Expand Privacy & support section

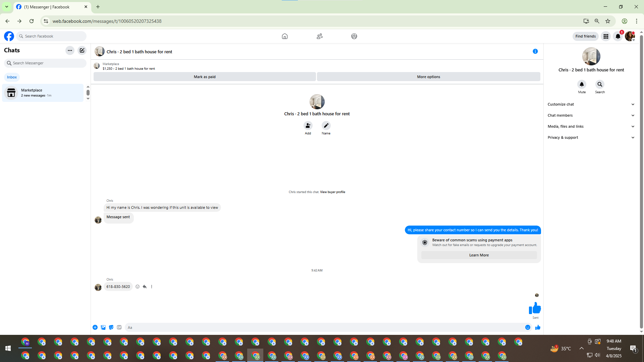591,137
